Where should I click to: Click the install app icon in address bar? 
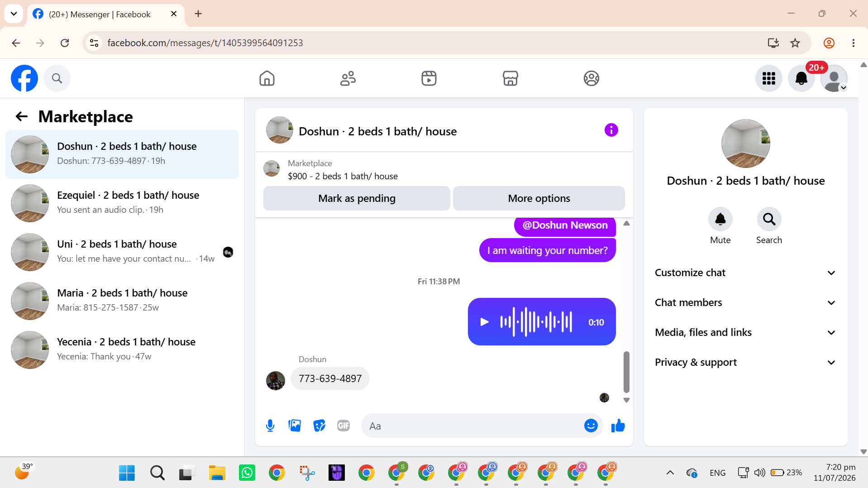pyautogui.click(x=773, y=43)
